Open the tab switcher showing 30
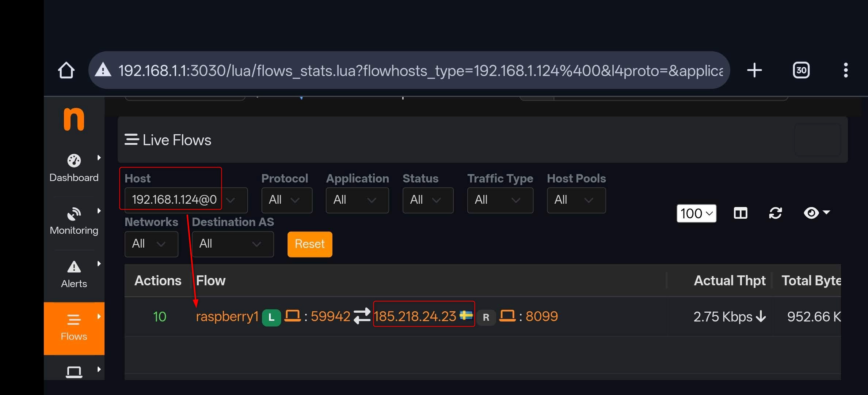Viewport: 868px width, 395px height. (801, 70)
